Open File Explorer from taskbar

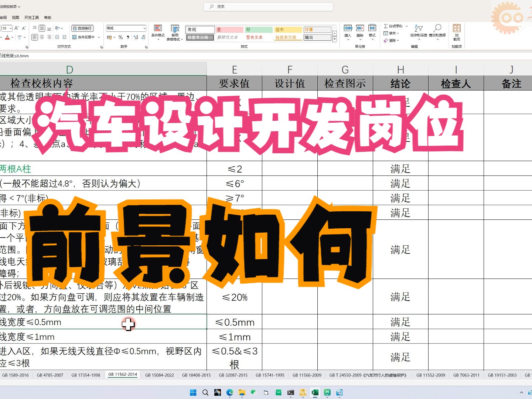242,392
